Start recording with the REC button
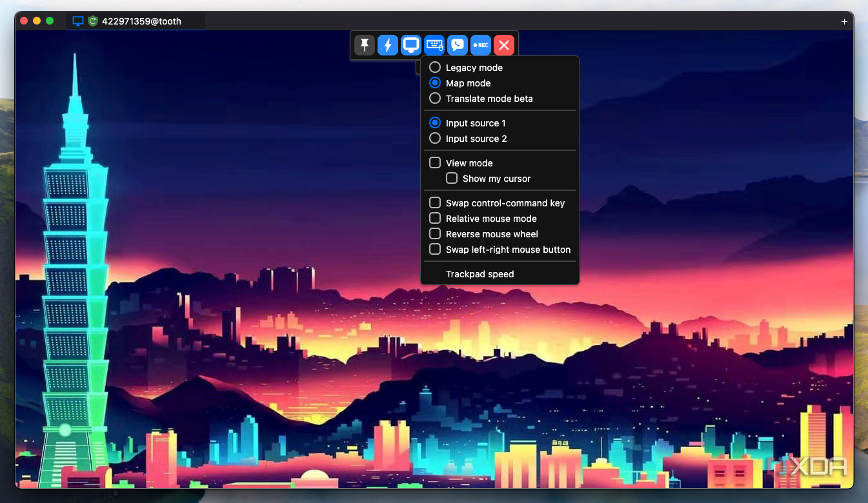 481,45
